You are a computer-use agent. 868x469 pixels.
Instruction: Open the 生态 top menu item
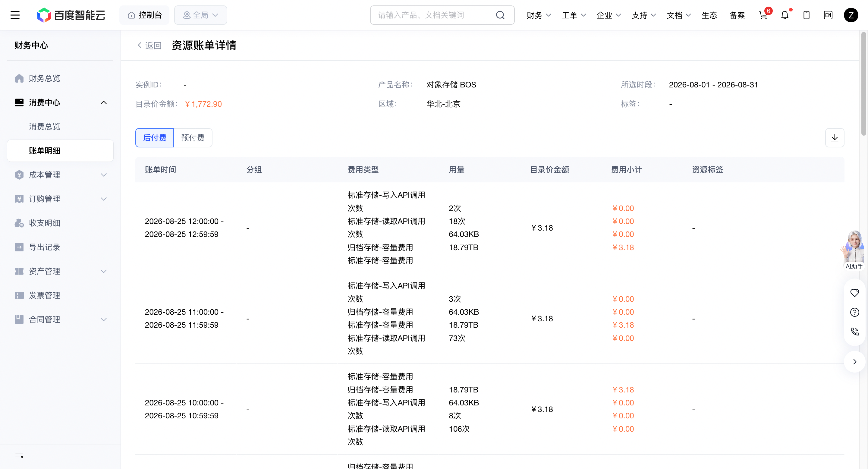709,15
